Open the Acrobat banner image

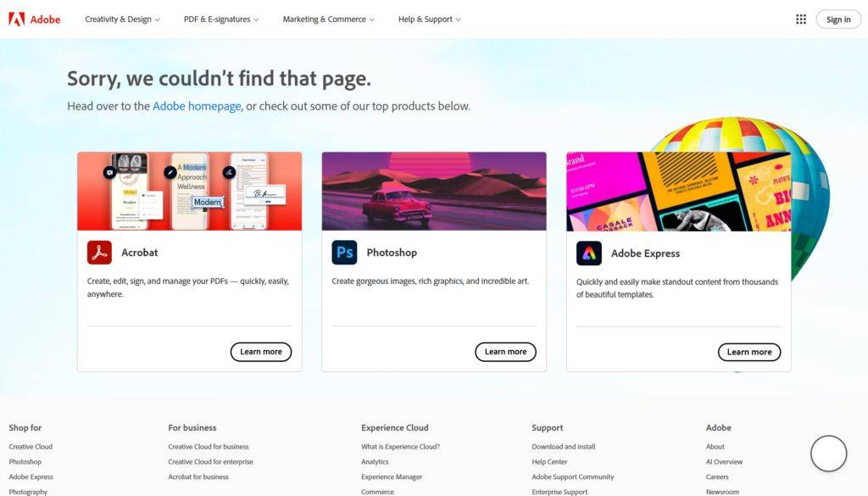point(189,191)
